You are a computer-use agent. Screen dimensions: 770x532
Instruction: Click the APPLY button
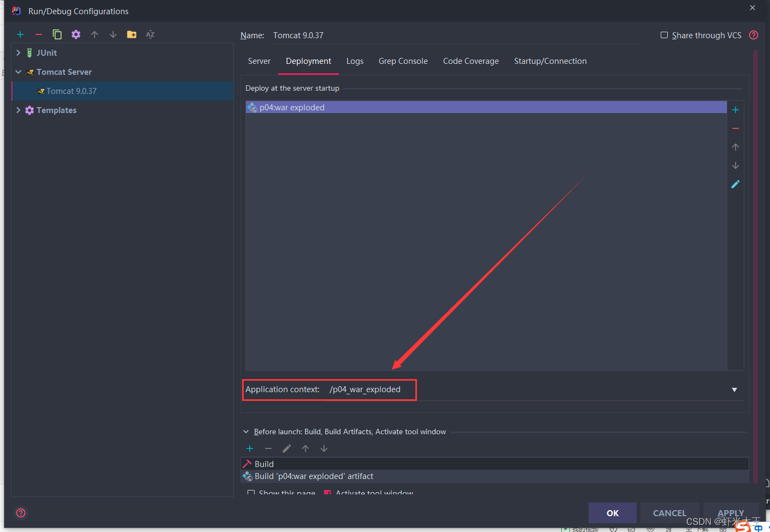click(x=731, y=513)
